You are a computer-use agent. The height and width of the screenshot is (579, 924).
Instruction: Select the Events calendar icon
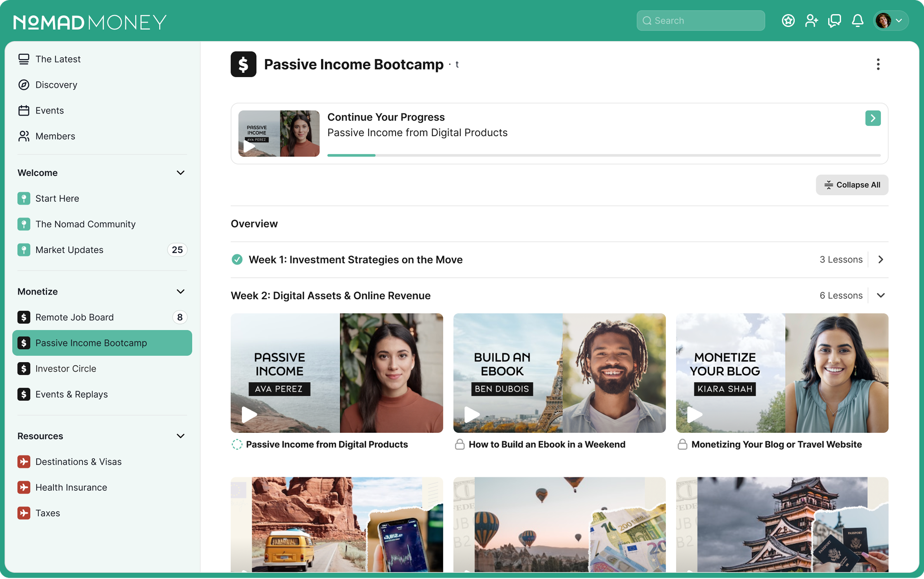(24, 110)
